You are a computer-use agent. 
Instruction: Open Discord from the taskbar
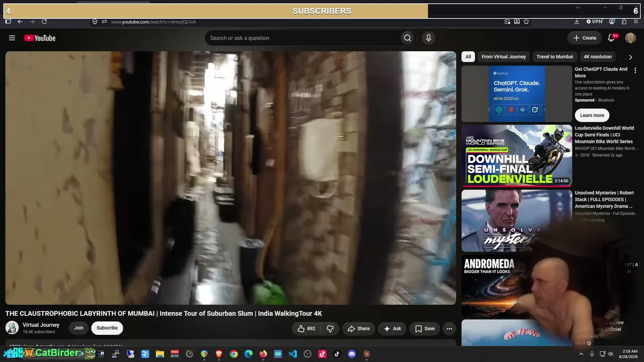(352, 354)
